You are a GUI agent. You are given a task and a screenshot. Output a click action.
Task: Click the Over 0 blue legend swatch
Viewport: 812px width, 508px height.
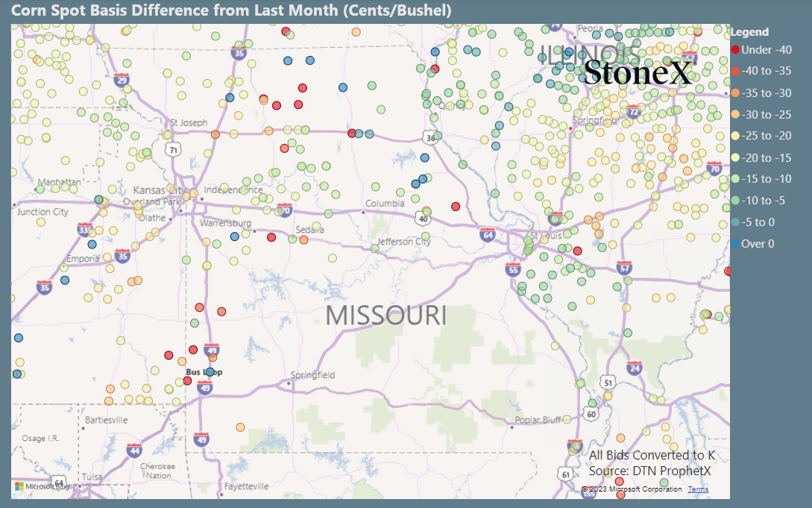[735, 243]
